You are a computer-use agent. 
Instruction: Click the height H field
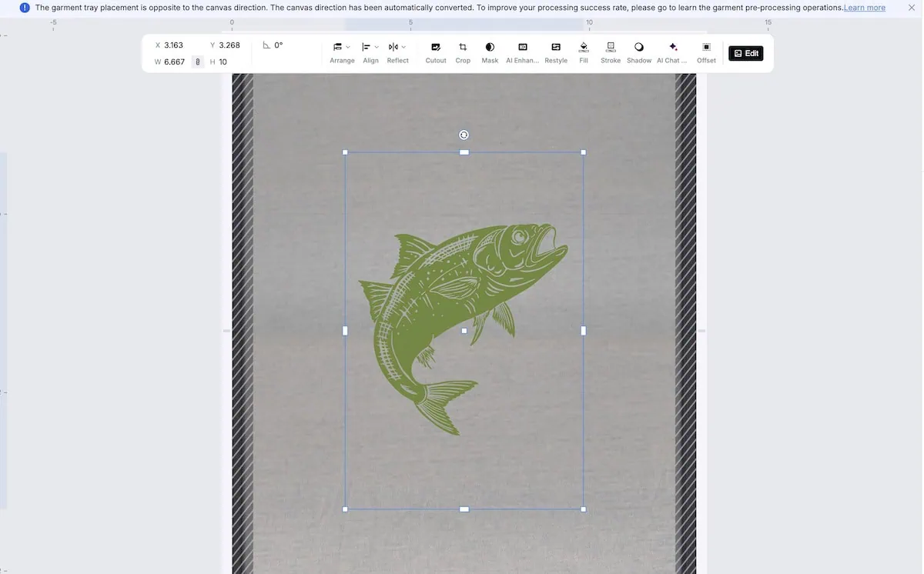pyautogui.click(x=223, y=62)
